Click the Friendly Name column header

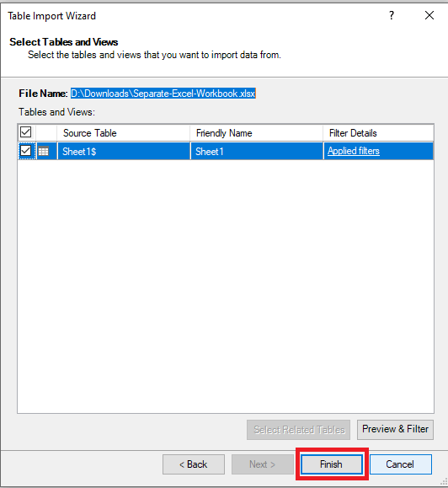coord(257,133)
